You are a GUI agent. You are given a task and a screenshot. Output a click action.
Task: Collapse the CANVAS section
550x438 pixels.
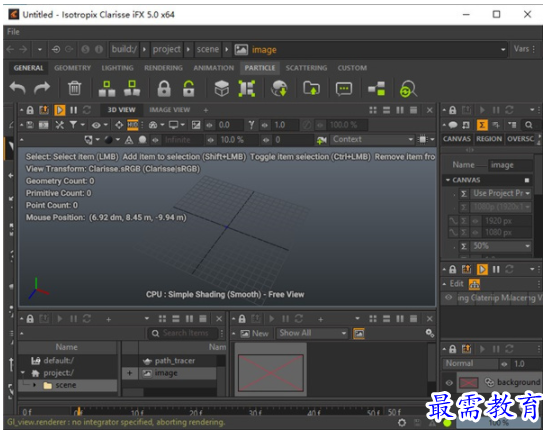[448, 180]
